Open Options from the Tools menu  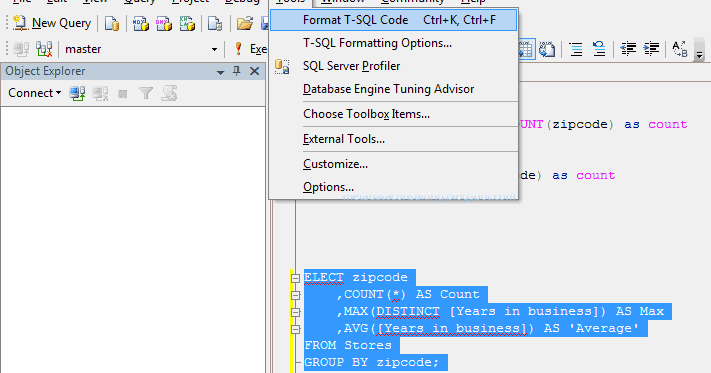(x=393, y=187)
